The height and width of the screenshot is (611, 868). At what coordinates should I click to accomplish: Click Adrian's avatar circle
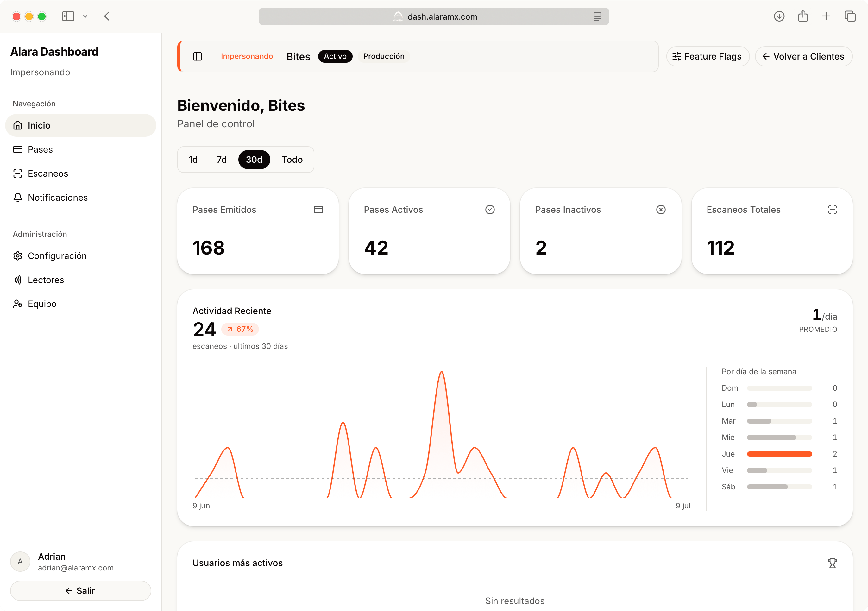20,562
